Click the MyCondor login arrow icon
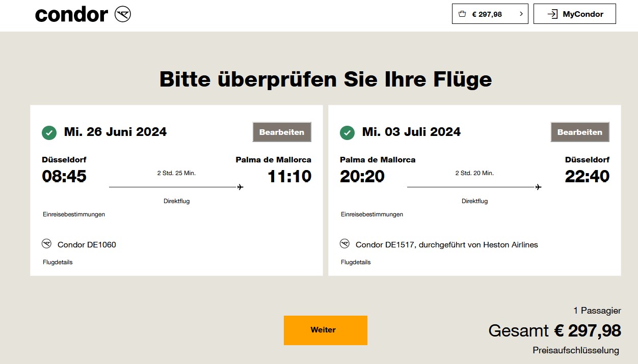This screenshot has width=638, height=364. (552, 14)
